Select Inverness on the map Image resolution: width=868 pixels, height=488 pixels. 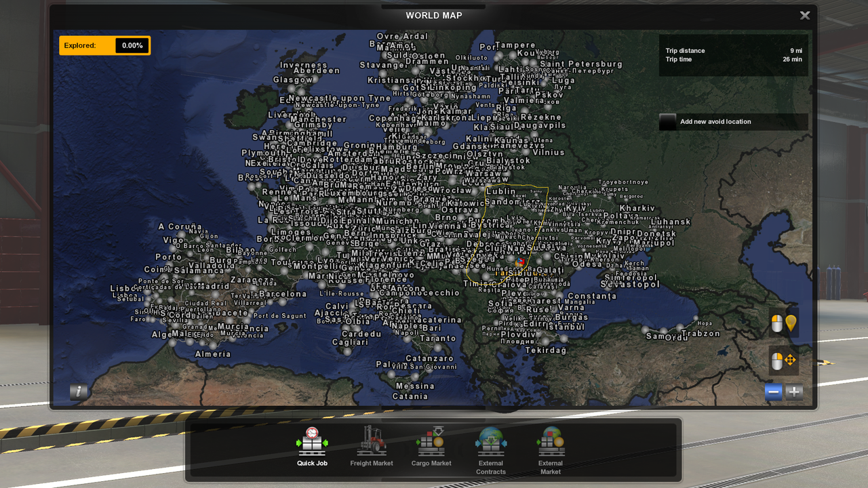(304, 65)
